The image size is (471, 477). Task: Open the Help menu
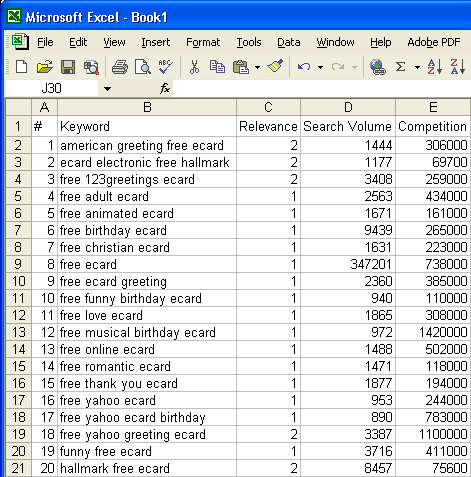point(381,42)
